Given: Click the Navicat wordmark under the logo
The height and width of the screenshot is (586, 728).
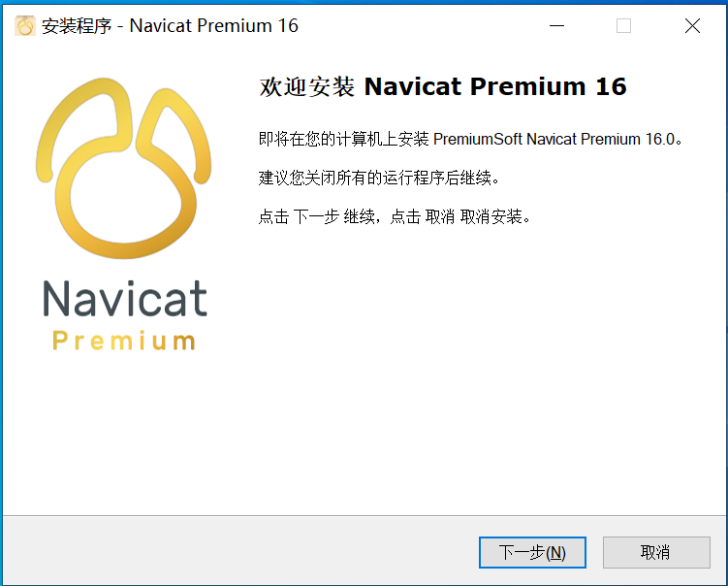Looking at the screenshot, I should [125, 299].
